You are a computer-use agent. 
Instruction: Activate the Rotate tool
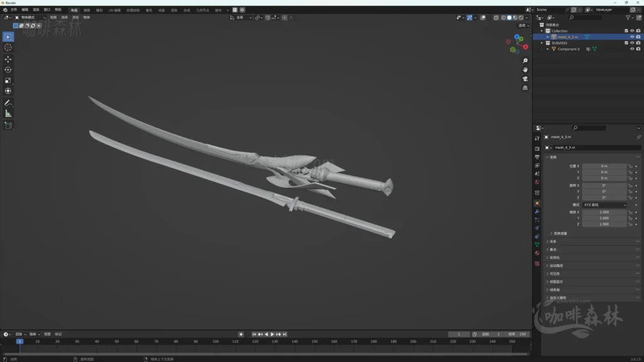coord(8,69)
